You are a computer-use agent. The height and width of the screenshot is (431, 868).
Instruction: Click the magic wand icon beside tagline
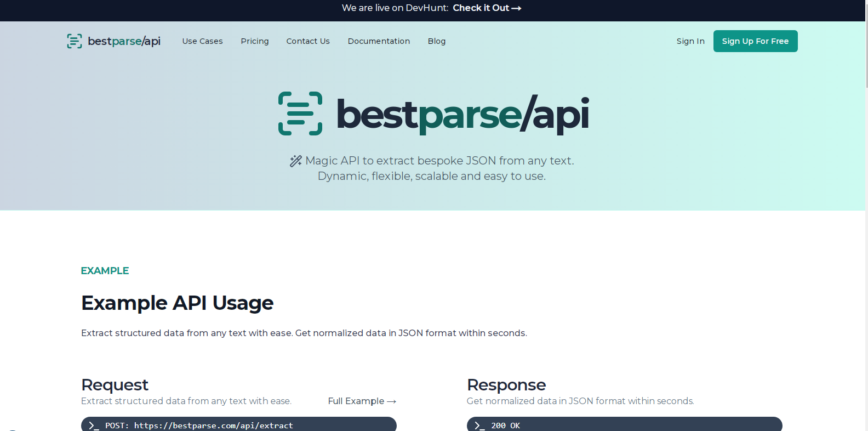296,161
